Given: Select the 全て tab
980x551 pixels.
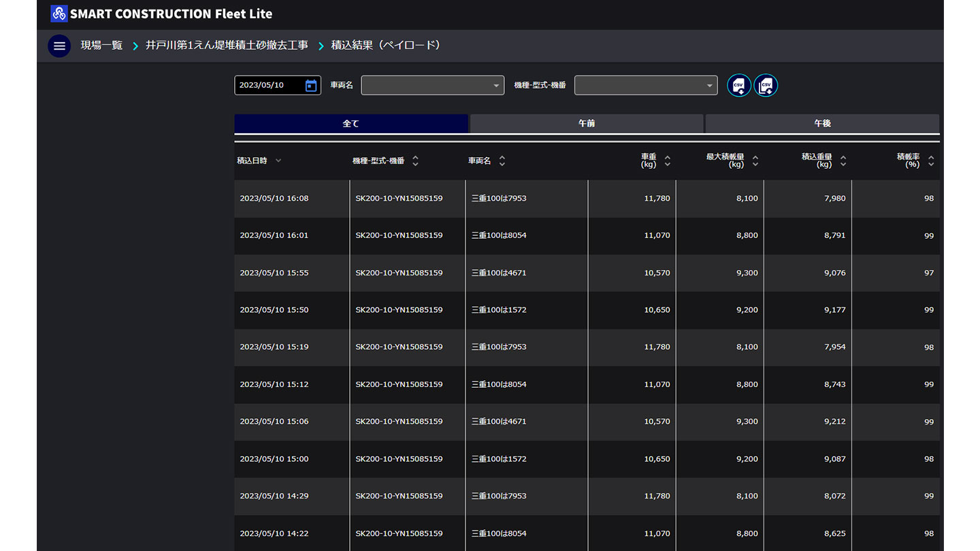Looking at the screenshot, I should (x=351, y=124).
